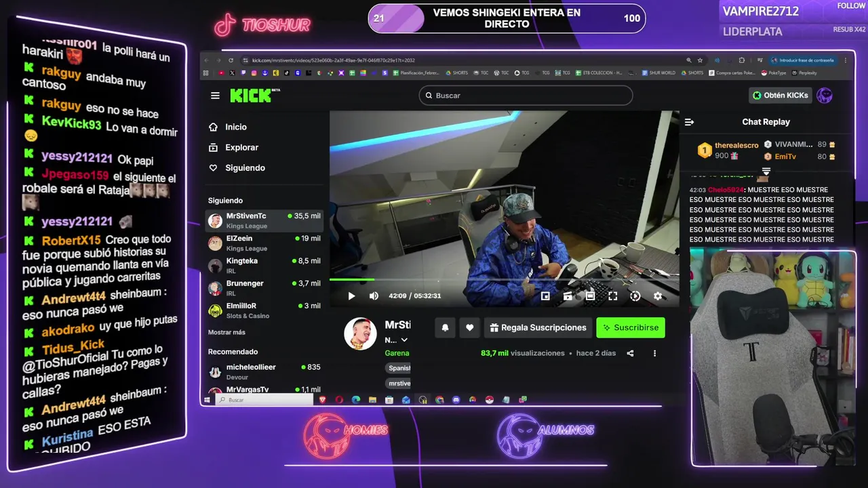The height and width of the screenshot is (488, 868).
Task: Open ETB COLECCION bookmark
Action: click(599, 73)
